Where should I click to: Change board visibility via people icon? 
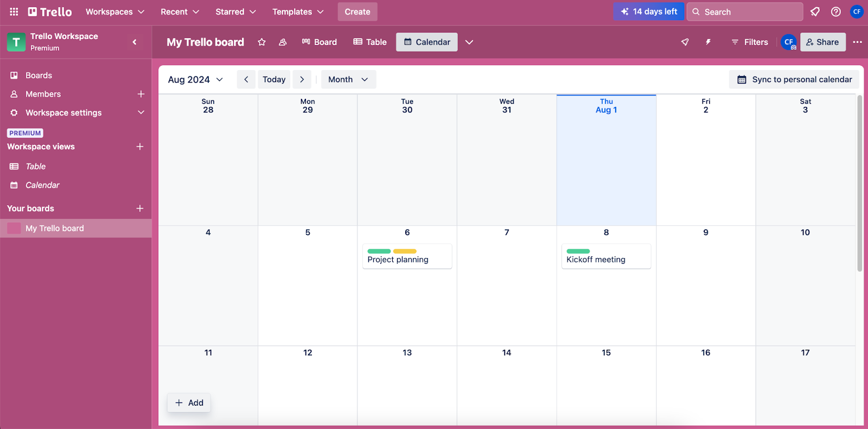pyautogui.click(x=283, y=42)
